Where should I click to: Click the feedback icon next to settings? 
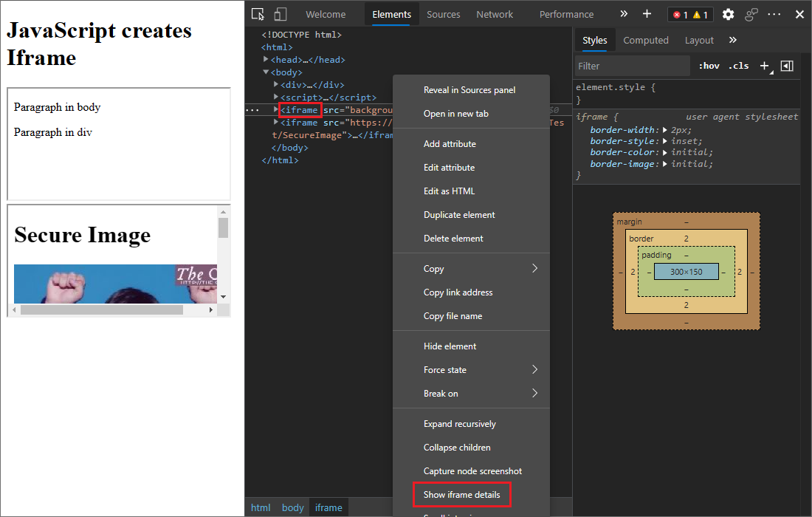pyautogui.click(x=751, y=15)
